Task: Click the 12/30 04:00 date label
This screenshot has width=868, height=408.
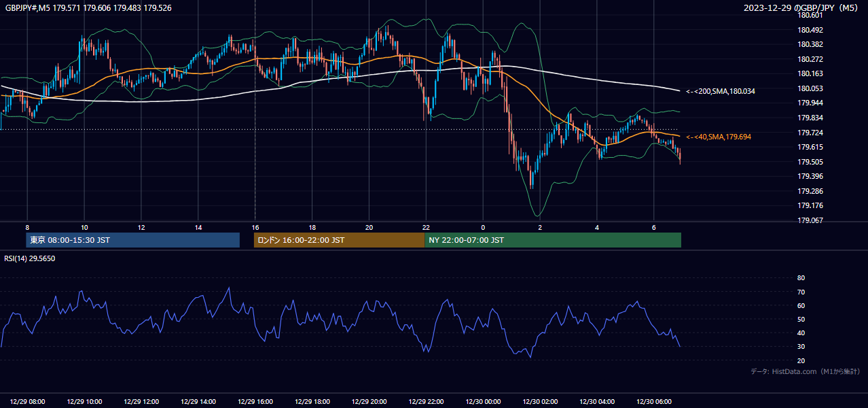Action: click(x=597, y=402)
